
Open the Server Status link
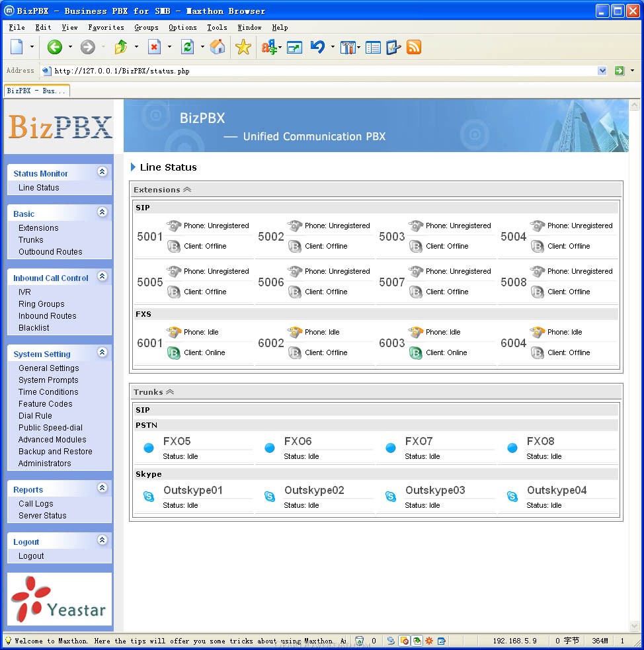coord(43,516)
